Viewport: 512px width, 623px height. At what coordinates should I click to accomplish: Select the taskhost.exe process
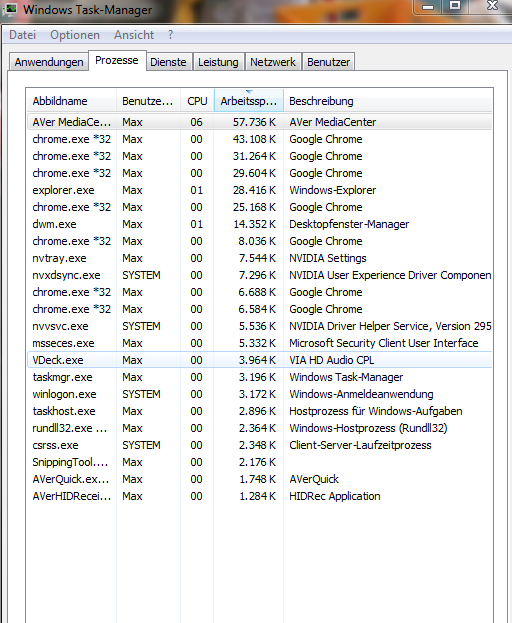coord(260,411)
